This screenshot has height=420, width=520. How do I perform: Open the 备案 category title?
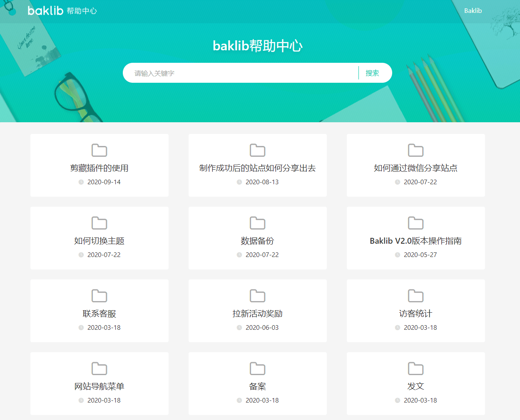257,386
